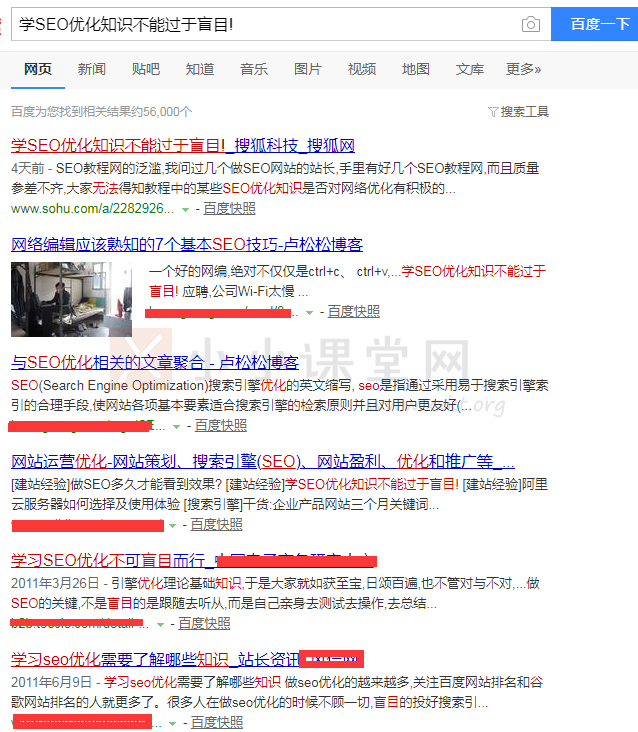Screen dimensions: 638x732
Task: Open the 贴吧 tab
Action: (x=146, y=69)
